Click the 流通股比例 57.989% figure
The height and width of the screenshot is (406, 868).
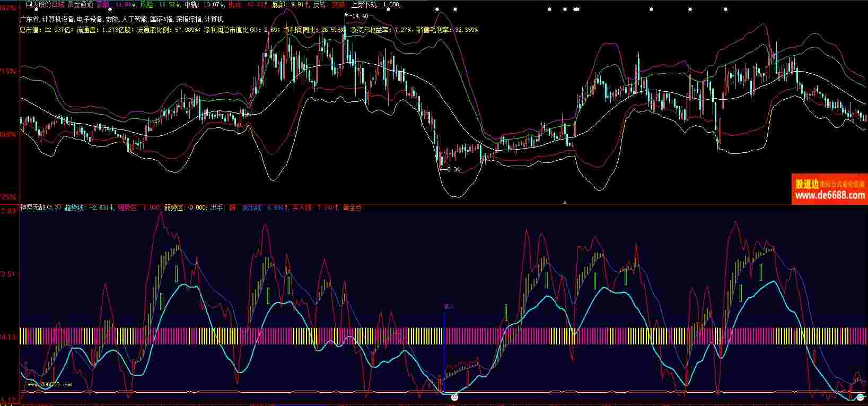(x=169, y=30)
